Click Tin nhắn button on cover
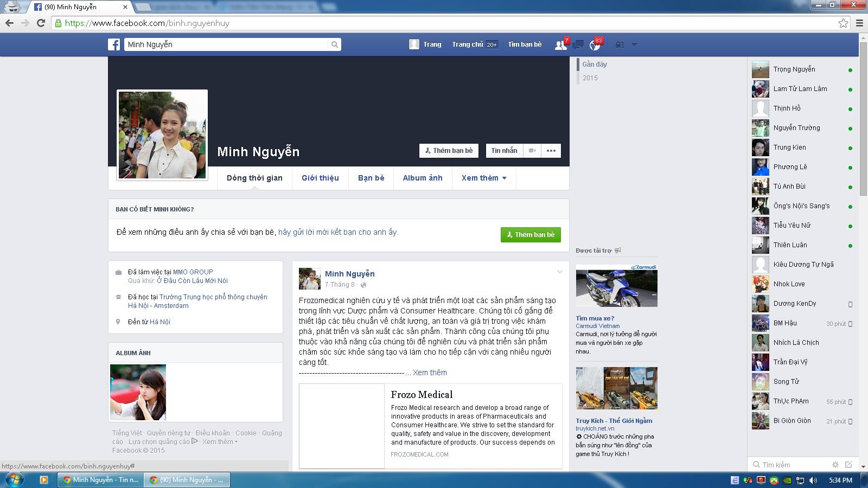868x488 pixels. [x=504, y=151]
